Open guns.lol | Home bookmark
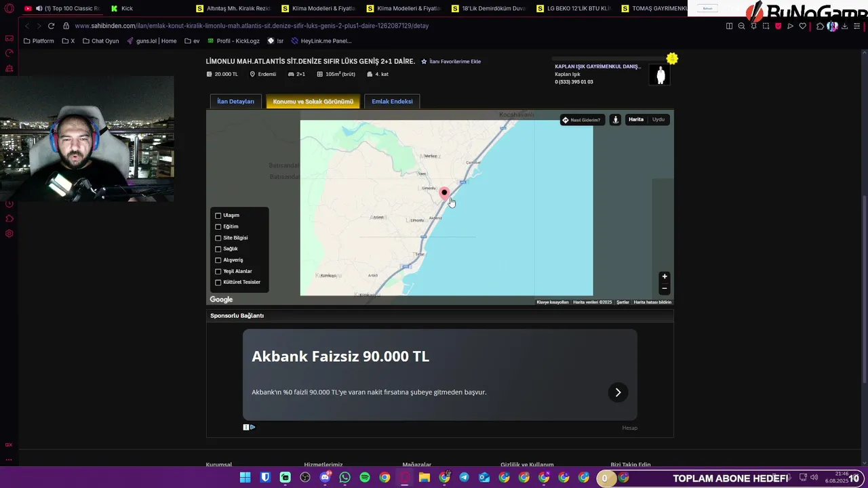868x488 pixels. point(151,41)
